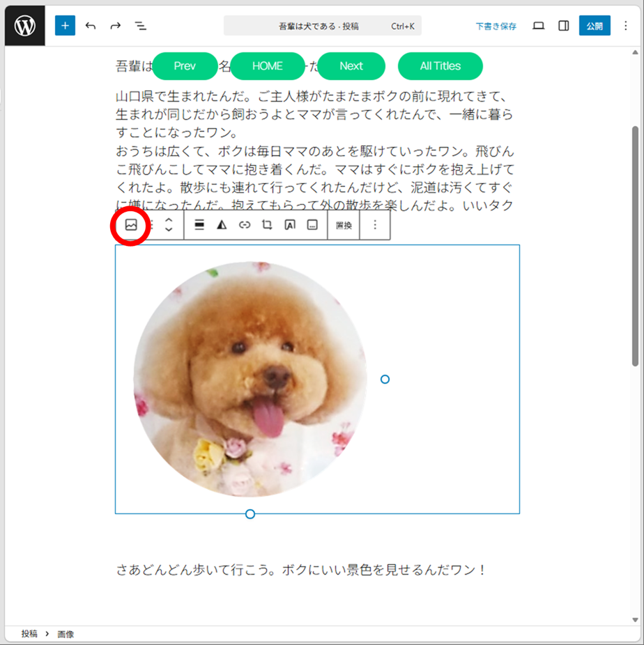Screen dimensions: 644x645
Task: Click the WordPress logo to exit editor
Action: coord(25,26)
